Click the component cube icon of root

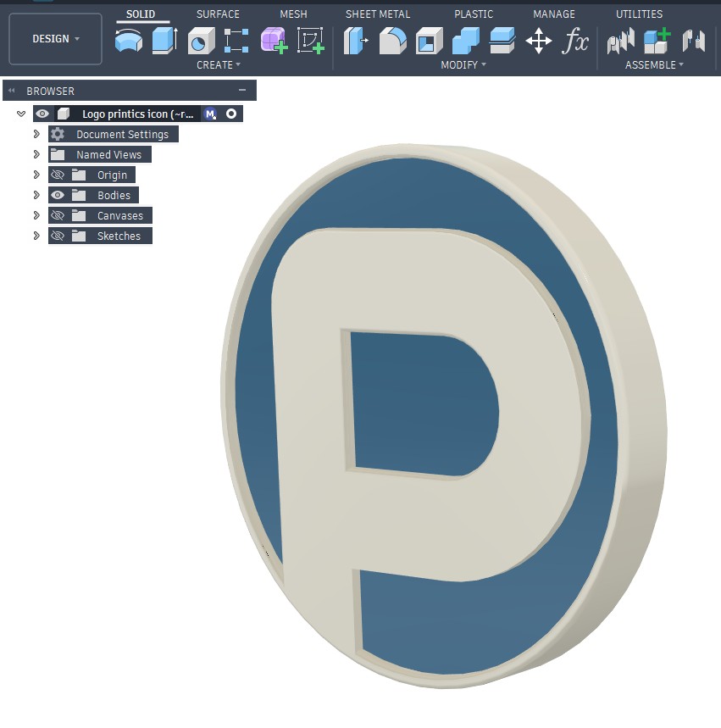point(64,114)
